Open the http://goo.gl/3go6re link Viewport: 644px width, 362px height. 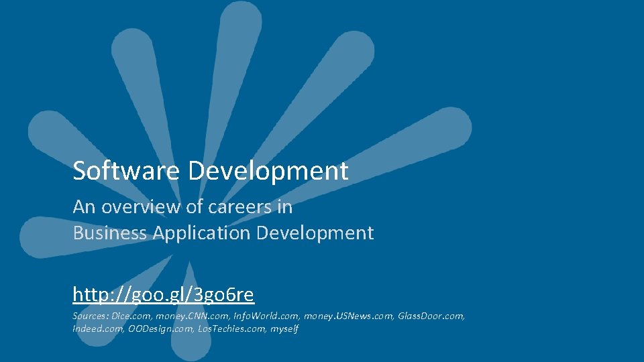pos(164,295)
